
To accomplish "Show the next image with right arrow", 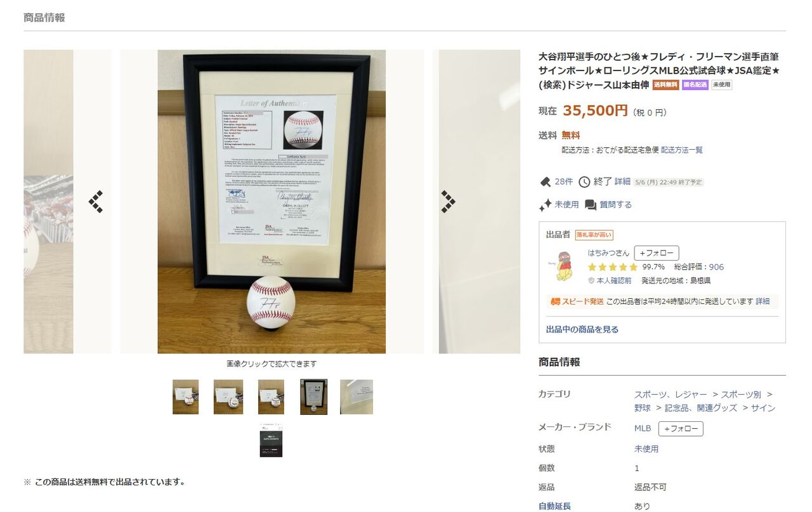I will click(448, 202).
